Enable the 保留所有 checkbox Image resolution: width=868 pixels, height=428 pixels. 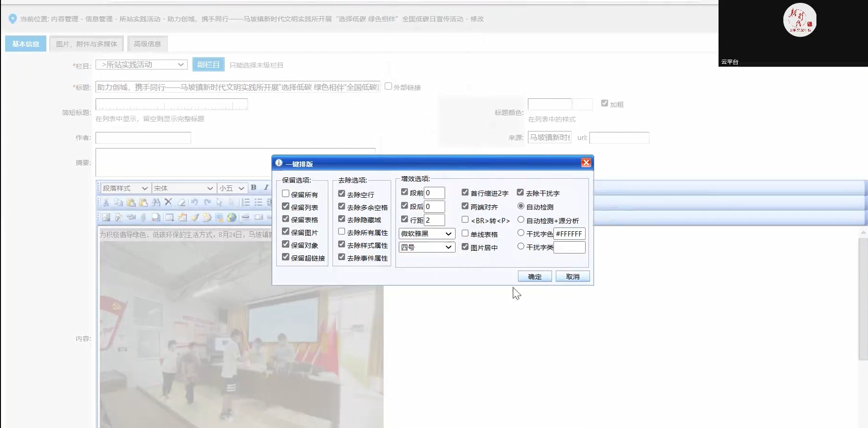coord(286,194)
